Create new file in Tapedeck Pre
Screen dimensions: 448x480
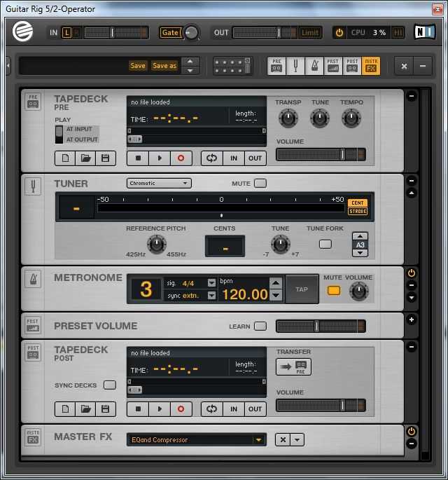[x=65, y=158]
